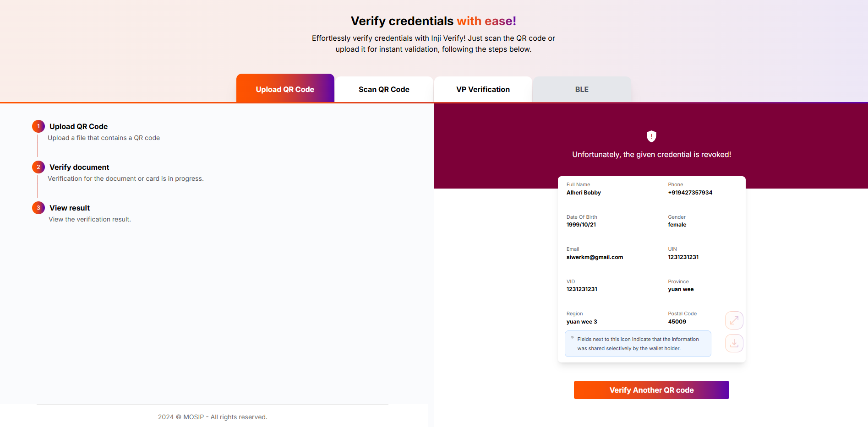Click the revoked shield warning icon

[x=651, y=136]
